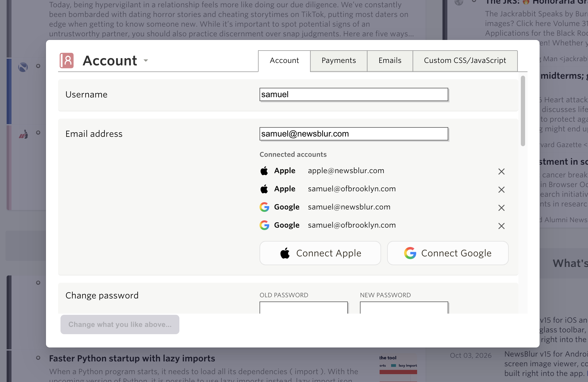Remove Google account samuel@newsblur.com

point(501,208)
